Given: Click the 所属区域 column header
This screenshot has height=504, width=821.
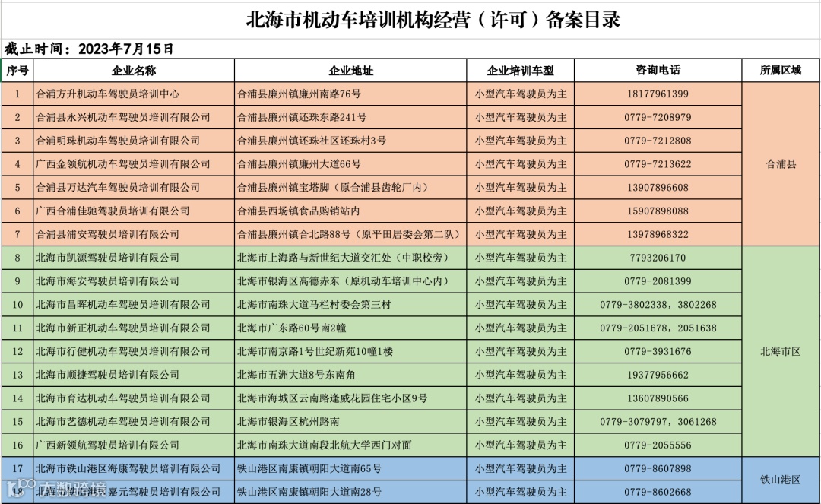Looking at the screenshot, I should (x=781, y=71).
